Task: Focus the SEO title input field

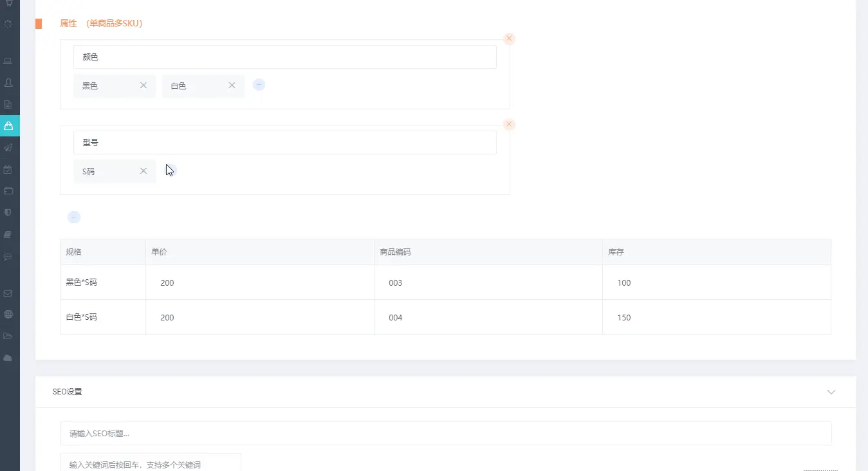Action: 445,434
